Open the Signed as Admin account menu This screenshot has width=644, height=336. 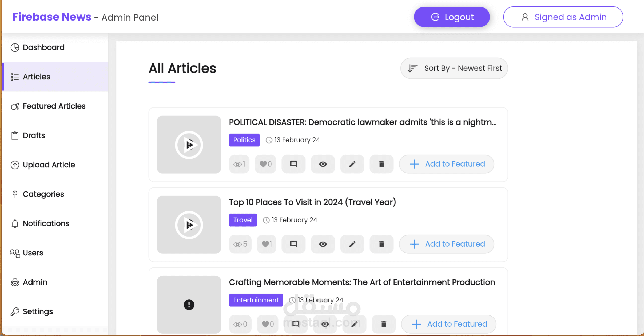(x=563, y=17)
